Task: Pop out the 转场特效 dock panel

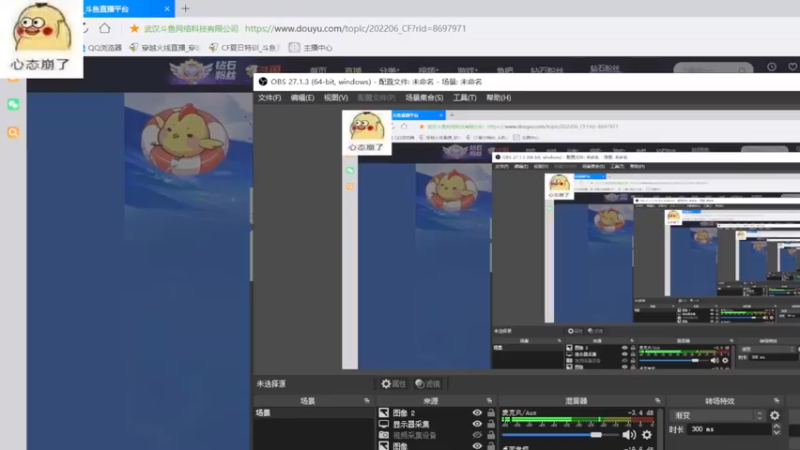Action: [x=776, y=401]
